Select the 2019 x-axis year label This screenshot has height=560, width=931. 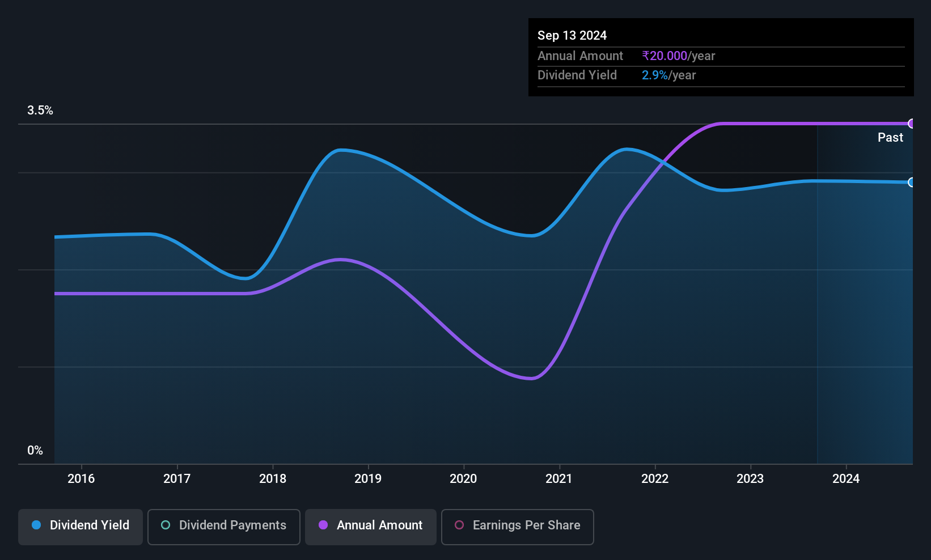tap(368, 478)
